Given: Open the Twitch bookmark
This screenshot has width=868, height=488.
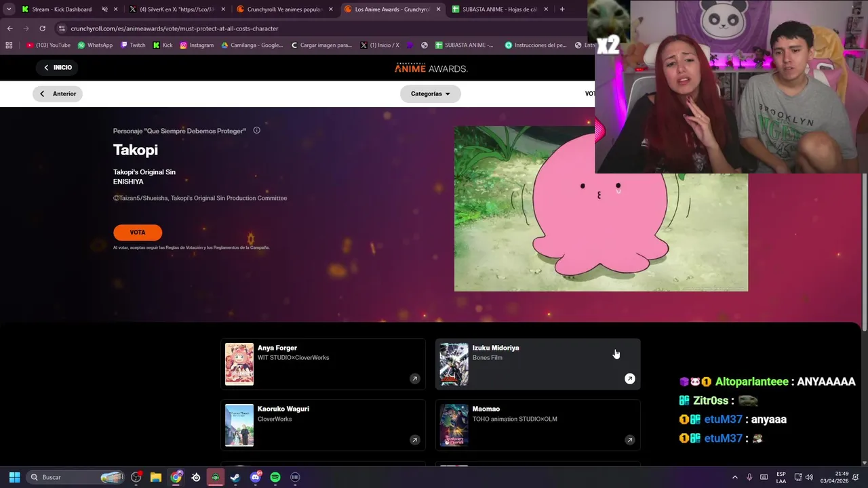Looking at the screenshot, I should pyautogui.click(x=133, y=45).
